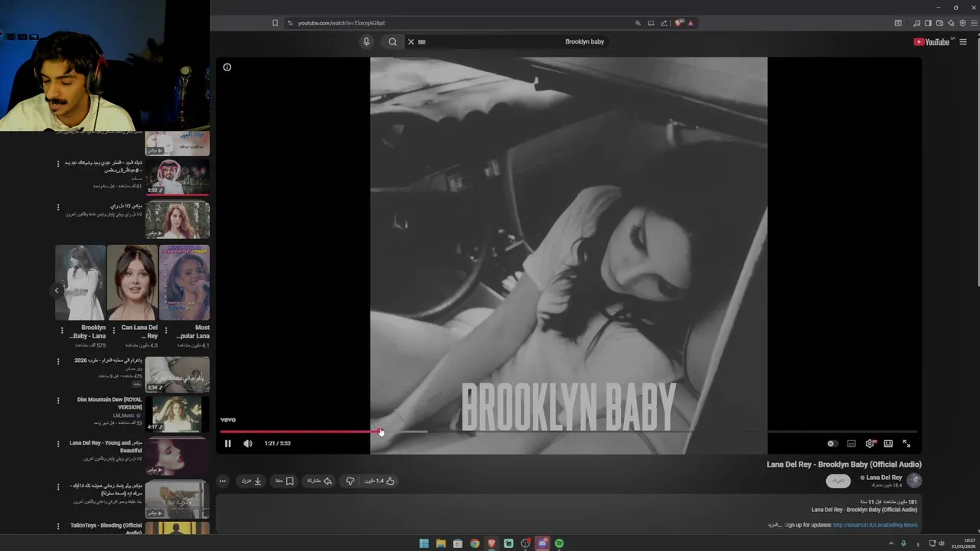The width and height of the screenshot is (980, 551).
Task: Open the video info card icon
Action: pos(227,67)
